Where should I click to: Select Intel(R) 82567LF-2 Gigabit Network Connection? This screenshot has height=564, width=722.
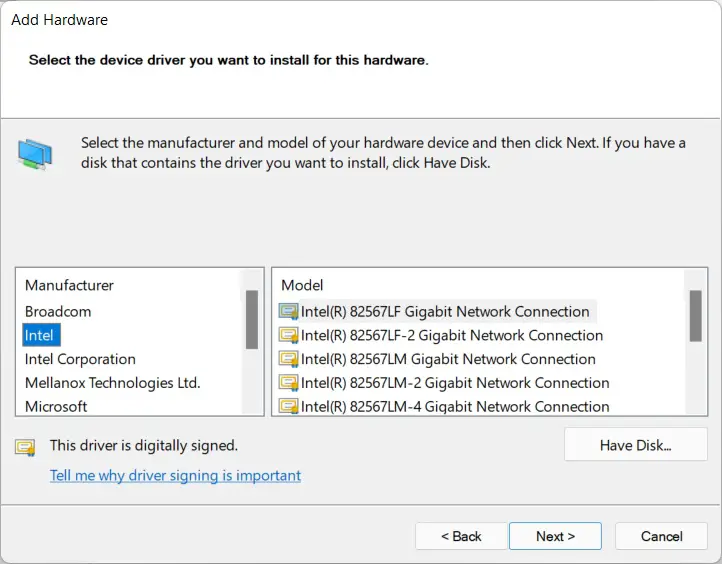[x=452, y=335]
